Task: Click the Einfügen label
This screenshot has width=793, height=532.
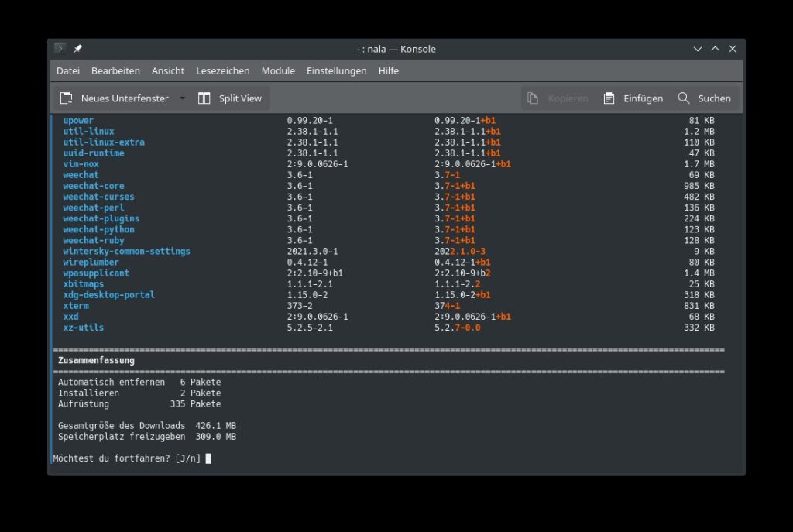Action: (x=644, y=98)
